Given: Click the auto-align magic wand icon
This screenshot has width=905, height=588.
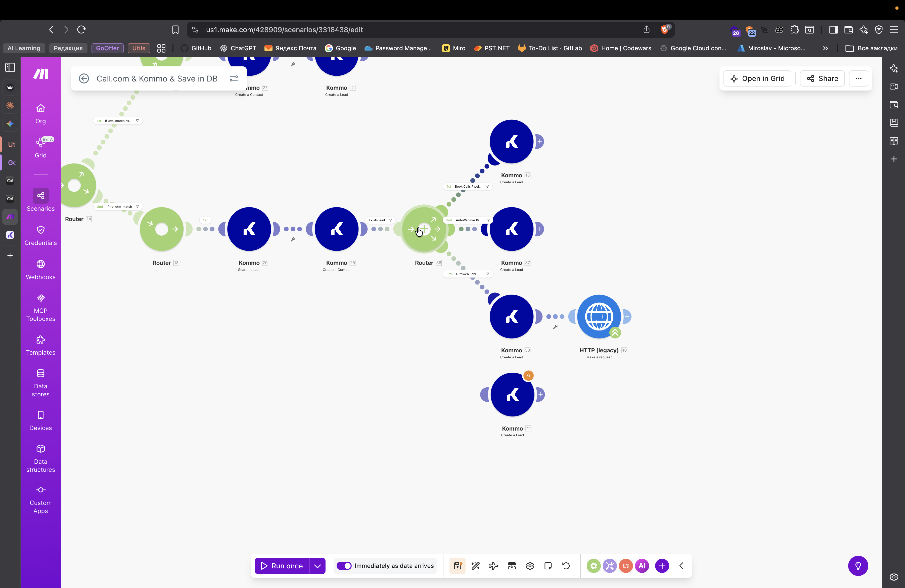Looking at the screenshot, I should (x=476, y=566).
